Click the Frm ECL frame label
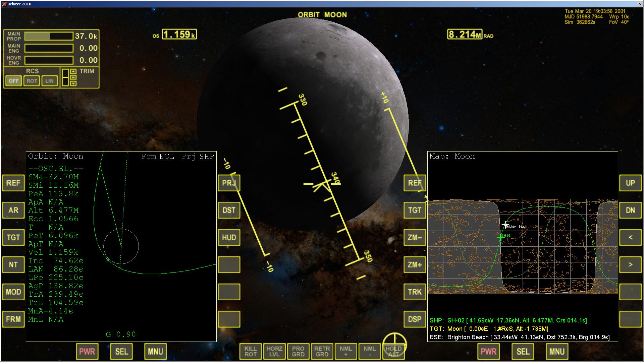This screenshot has width=644, height=362. pos(158,157)
